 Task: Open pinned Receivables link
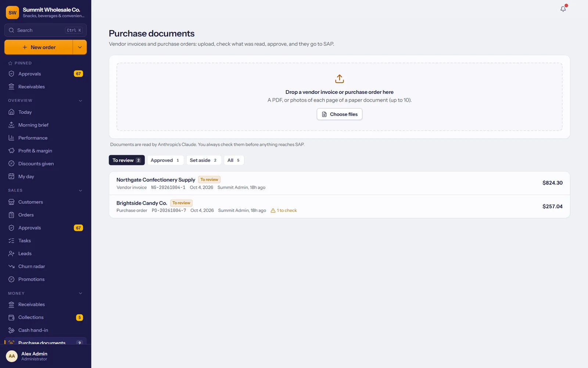click(x=46, y=86)
